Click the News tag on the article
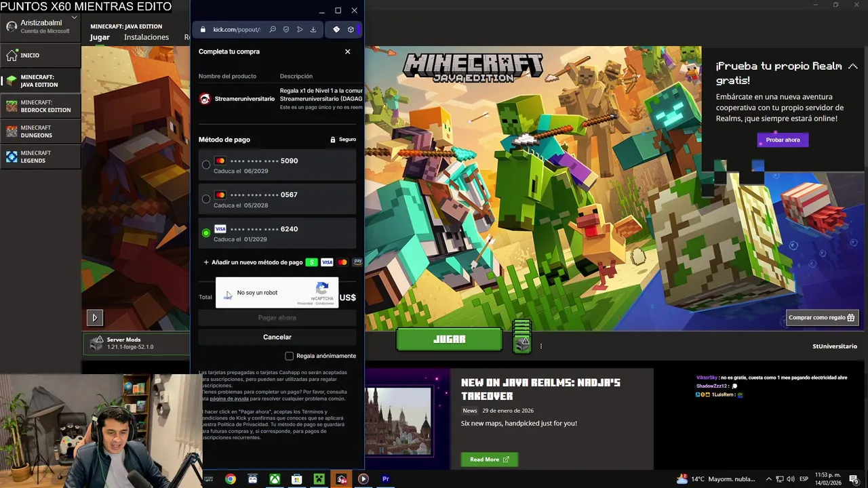Viewport: 868px width, 488px height. pos(470,411)
